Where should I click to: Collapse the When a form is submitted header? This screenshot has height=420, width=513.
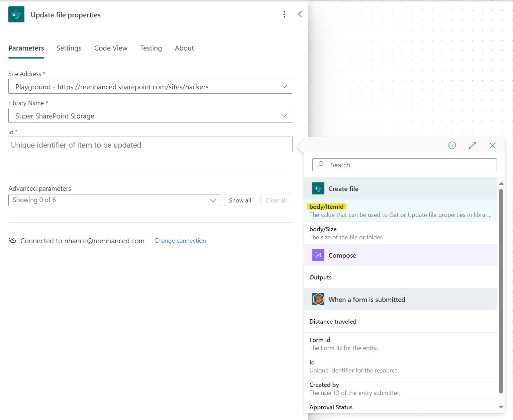coord(401,299)
